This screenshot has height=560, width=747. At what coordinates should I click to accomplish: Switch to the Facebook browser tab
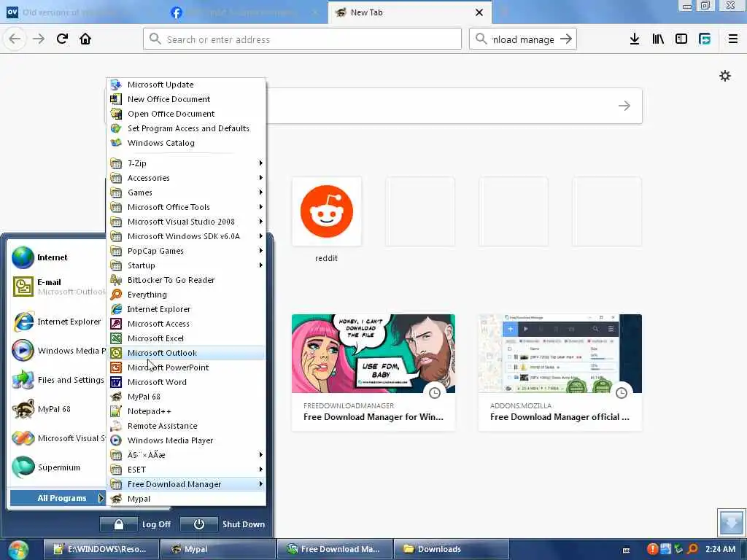point(245,12)
